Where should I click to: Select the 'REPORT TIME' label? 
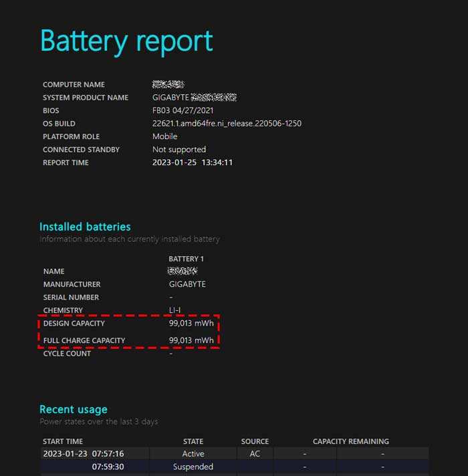(x=66, y=163)
